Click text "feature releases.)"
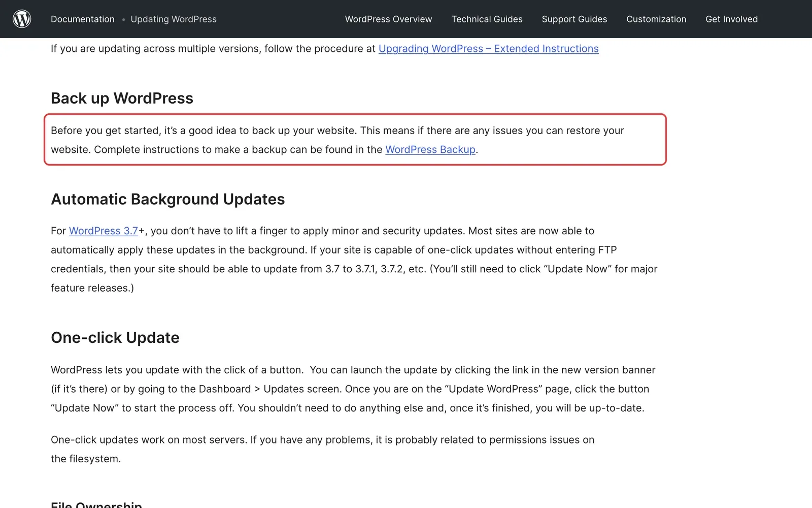 point(92,288)
